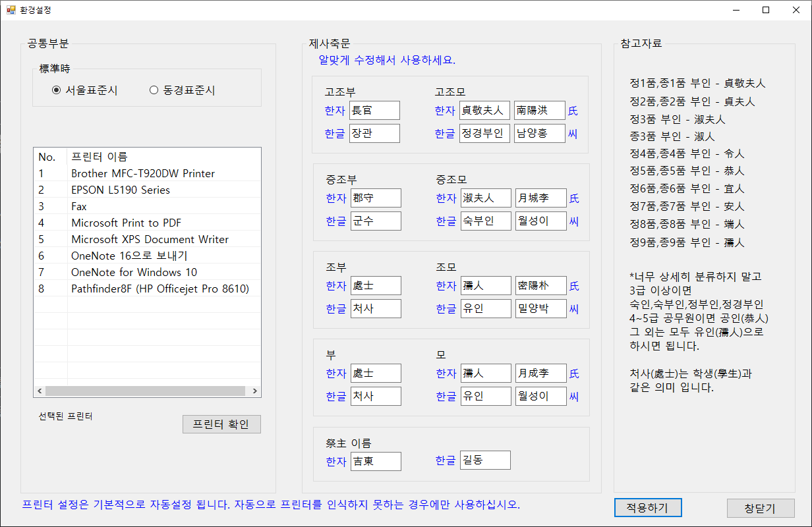Click printer list scrollbar right arrow
This screenshot has height=527, width=812.
pos(255,391)
